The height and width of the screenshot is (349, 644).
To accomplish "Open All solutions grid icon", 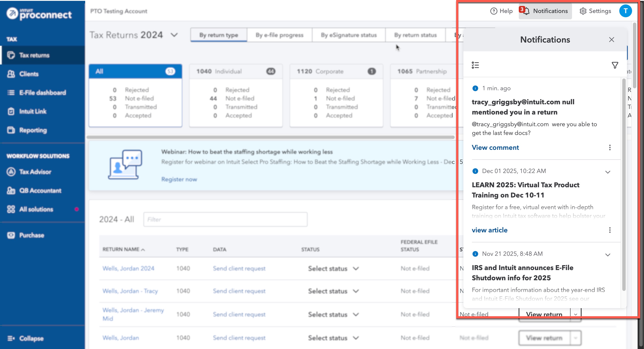I will [x=11, y=209].
